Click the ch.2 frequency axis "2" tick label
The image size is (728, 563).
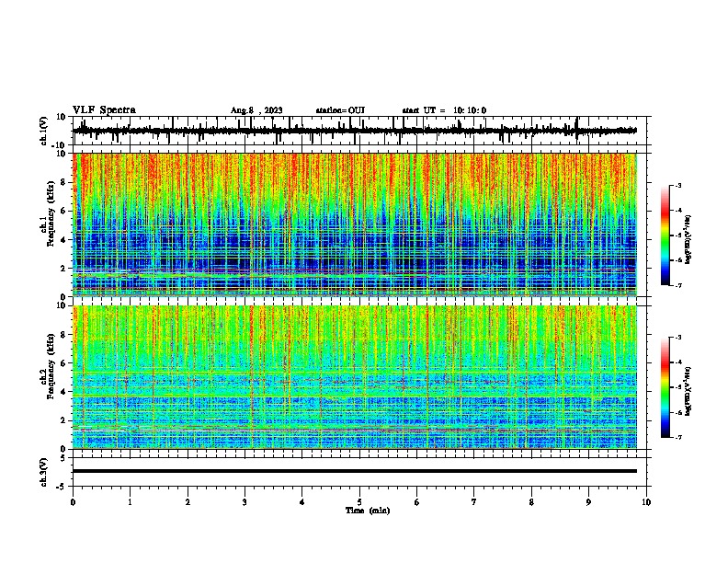pos(63,420)
